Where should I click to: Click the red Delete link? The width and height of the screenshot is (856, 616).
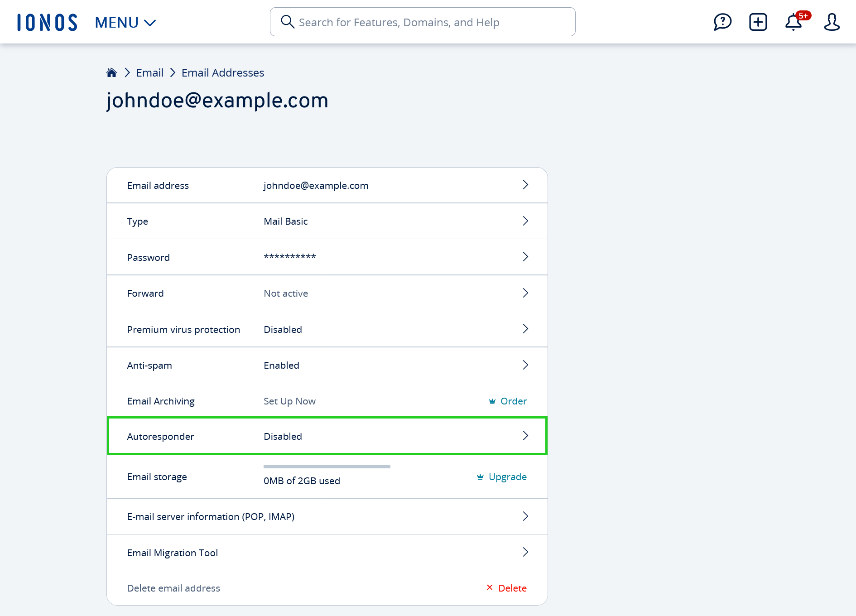coord(512,588)
